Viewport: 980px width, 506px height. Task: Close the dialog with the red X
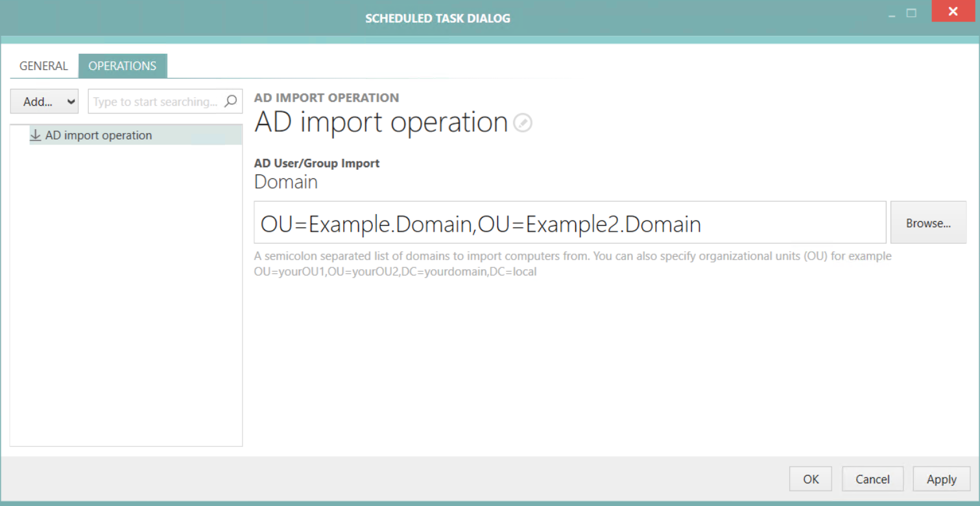click(952, 12)
